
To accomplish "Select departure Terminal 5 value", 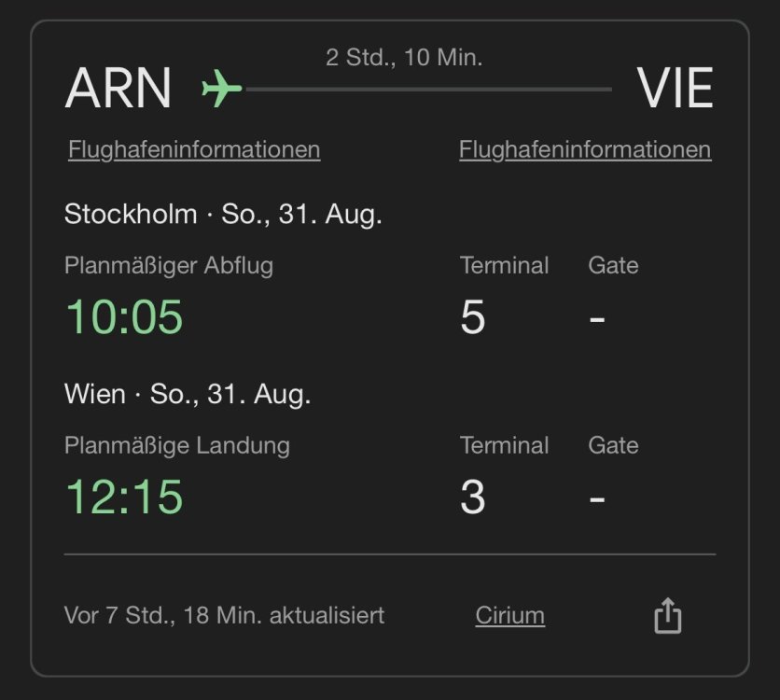I will coord(473,317).
